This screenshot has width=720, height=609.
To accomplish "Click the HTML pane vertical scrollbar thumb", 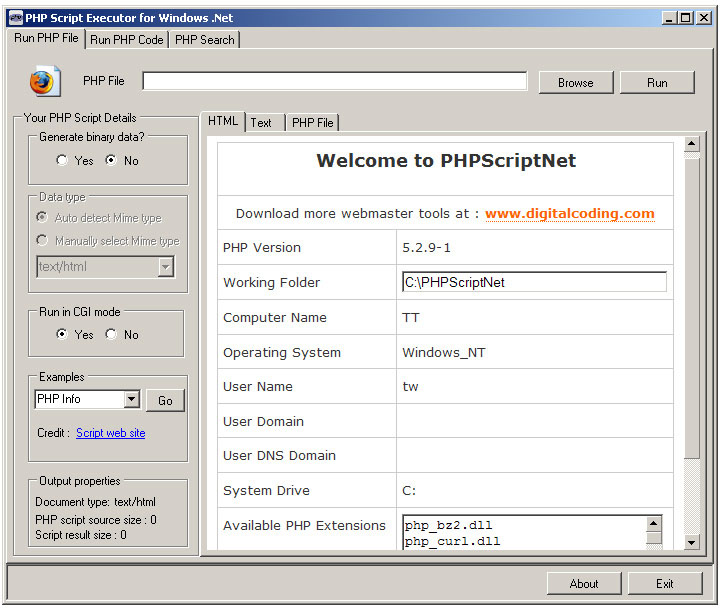I will click(x=692, y=308).
